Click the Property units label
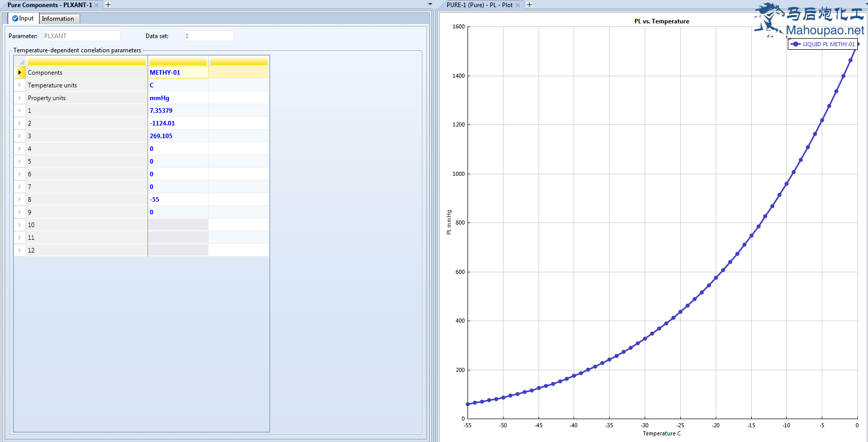 [x=47, y=98]
